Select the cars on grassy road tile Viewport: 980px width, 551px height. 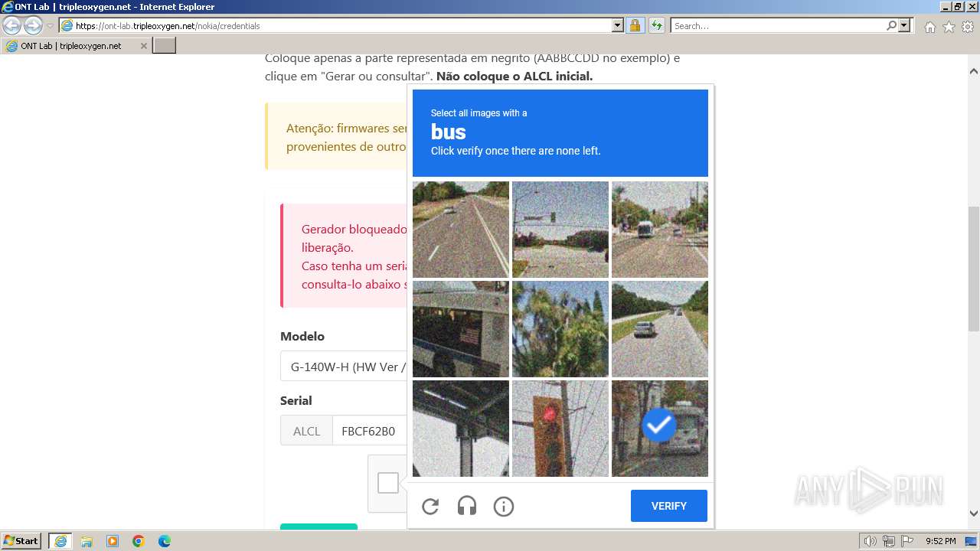point(660,329)
